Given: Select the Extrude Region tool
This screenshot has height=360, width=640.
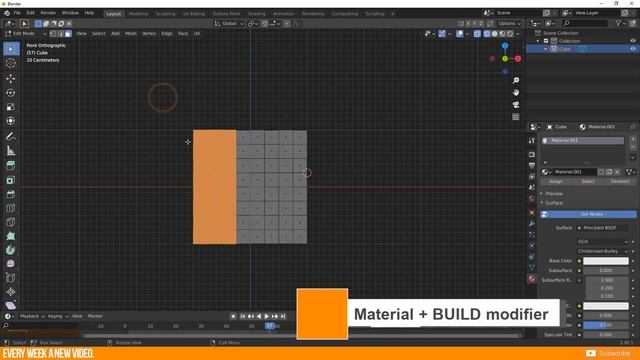Looking at the screenshot, I should (11, 166).
